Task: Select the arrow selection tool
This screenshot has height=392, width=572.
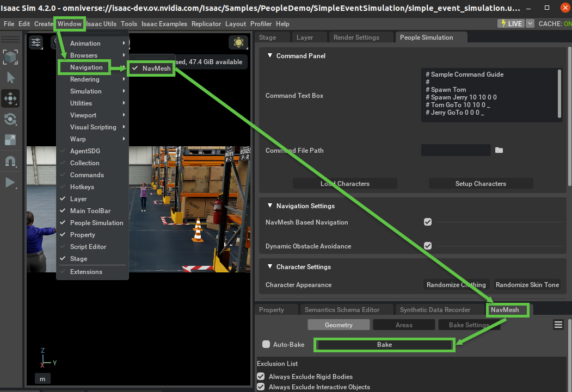Action: (x=10, y=78)
